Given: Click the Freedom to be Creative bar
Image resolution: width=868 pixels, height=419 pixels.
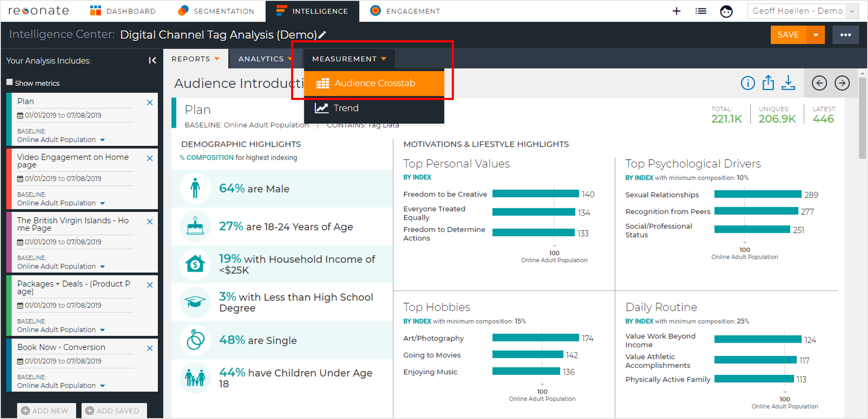Looking at the screenshot, I should pos(536,193).
